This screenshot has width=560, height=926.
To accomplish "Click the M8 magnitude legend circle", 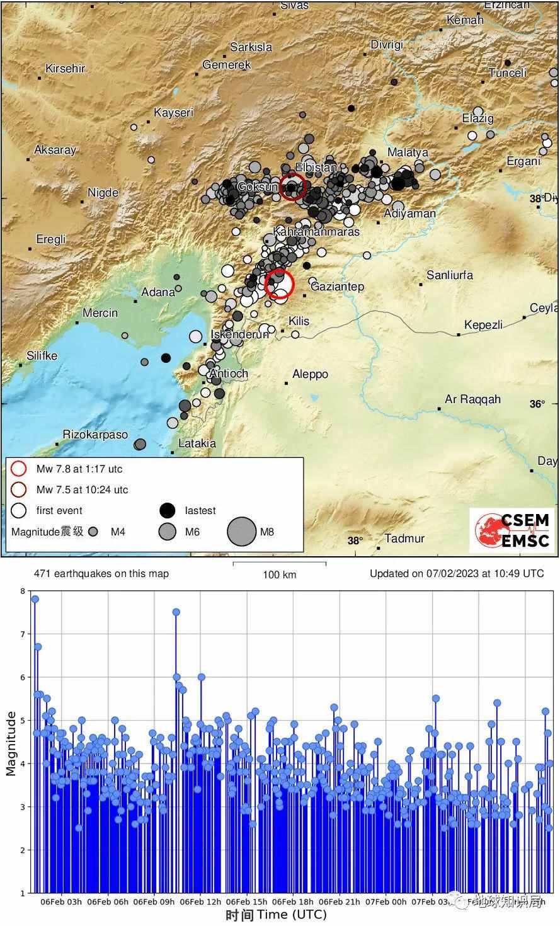I will [x=242, y=532].
